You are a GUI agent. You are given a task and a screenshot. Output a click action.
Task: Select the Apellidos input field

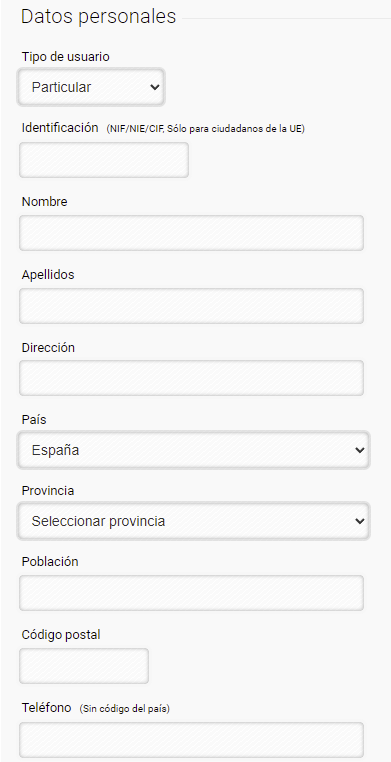pyautogui.click(x=191, y=306)
